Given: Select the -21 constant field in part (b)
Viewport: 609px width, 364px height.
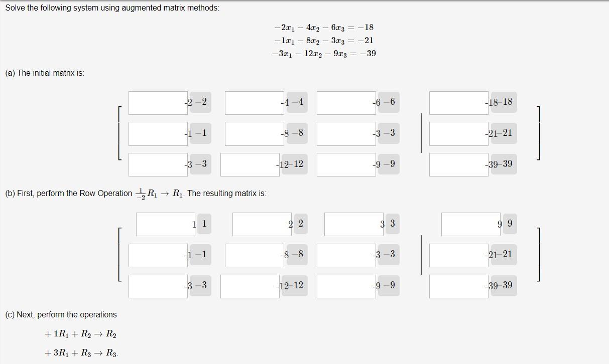Looking at the screenshot, I should pyautogui.click(x=458, y=255).
